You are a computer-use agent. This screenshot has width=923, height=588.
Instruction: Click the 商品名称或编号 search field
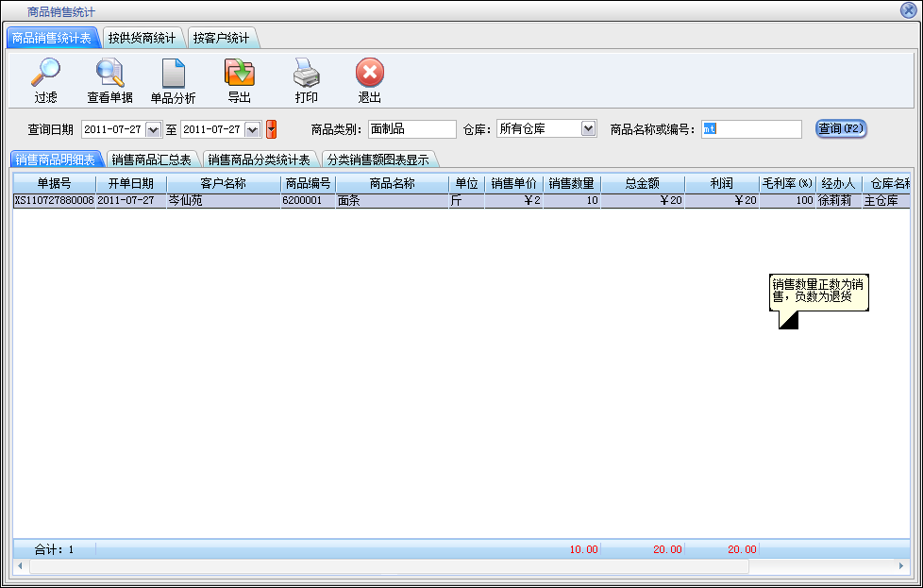click(x=750, y=129)
